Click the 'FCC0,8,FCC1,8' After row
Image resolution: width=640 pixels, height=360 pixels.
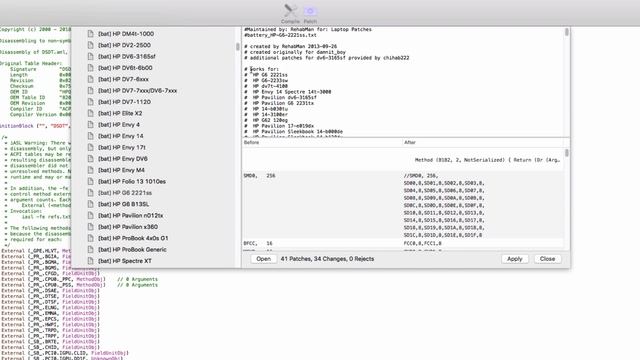click(422, 243)
